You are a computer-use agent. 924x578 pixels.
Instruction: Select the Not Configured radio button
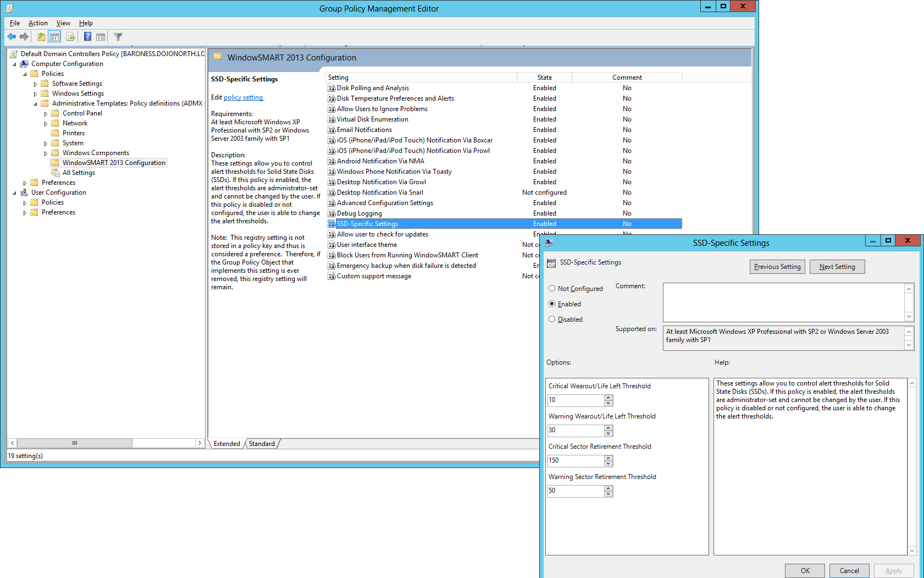click(x=552, y=288)
